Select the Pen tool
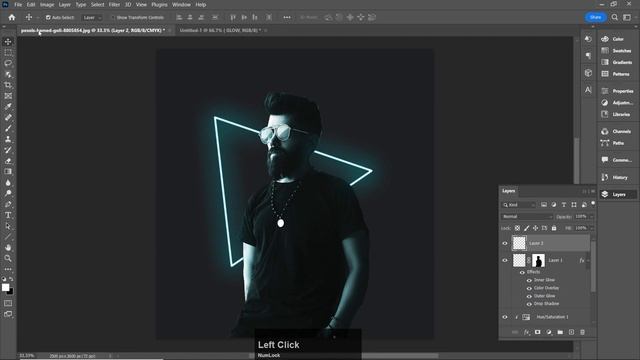Screen dimensions: 640x360 pos(8,204)
